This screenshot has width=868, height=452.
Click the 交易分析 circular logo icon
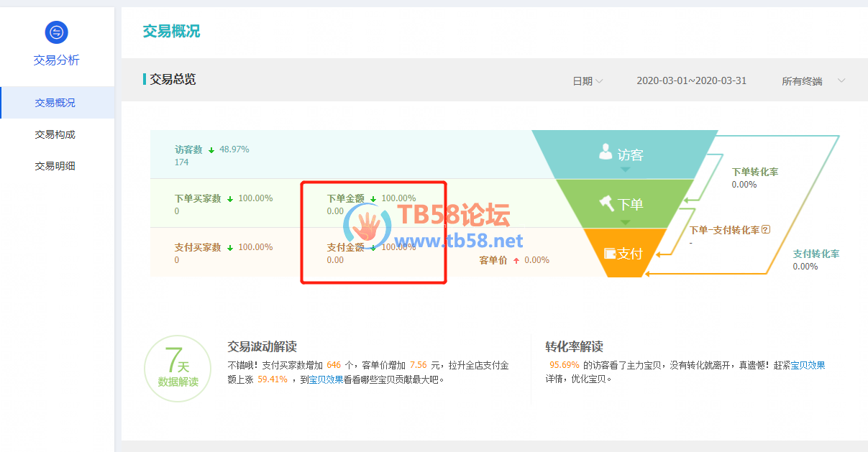(x=56, y=32)
